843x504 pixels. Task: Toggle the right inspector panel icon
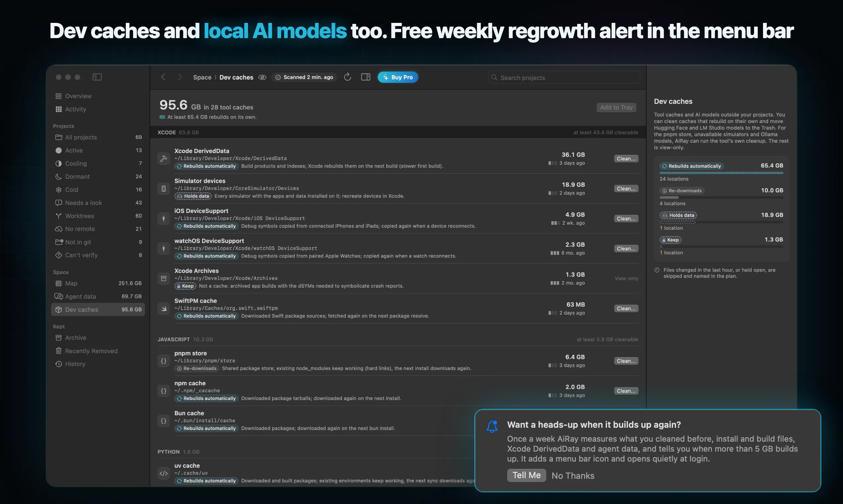[366, 77]
